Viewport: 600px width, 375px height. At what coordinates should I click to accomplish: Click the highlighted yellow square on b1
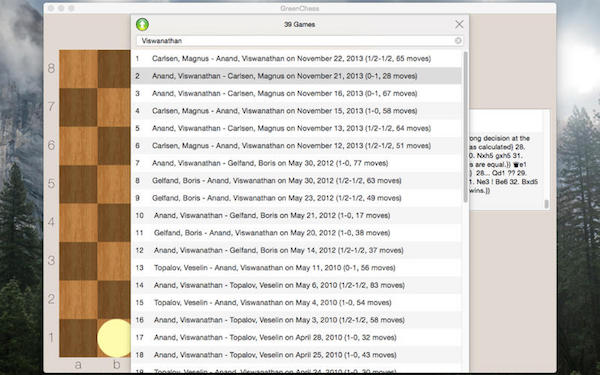tap(114, 338)
